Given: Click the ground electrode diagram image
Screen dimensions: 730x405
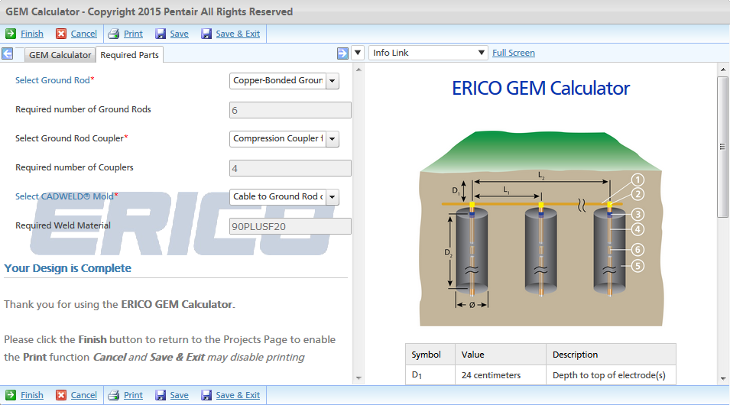Looking at the screenshot, I should [541, 228].
